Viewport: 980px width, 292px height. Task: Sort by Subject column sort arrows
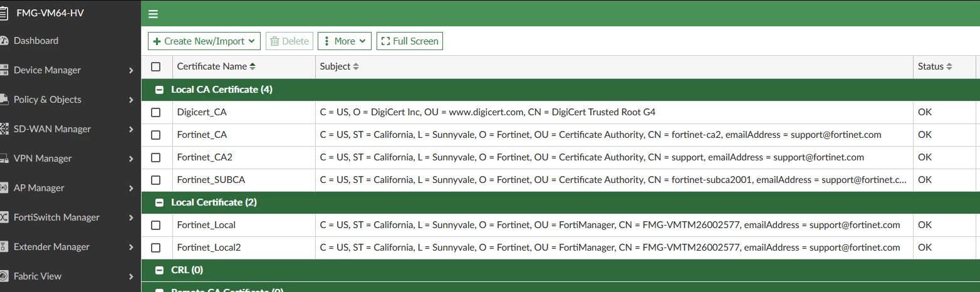tap(356, 66)
